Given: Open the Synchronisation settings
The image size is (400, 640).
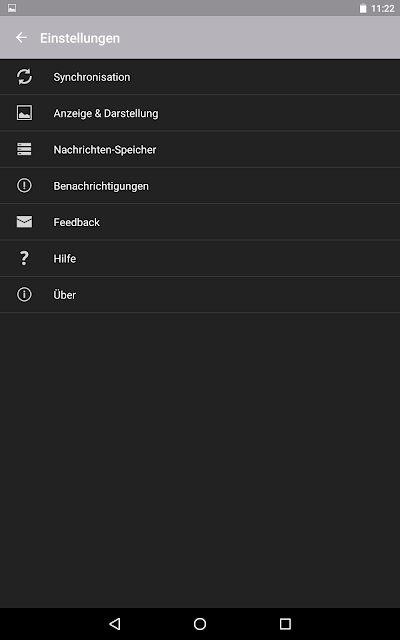Looking at the screenshot, I should point(200,77).
